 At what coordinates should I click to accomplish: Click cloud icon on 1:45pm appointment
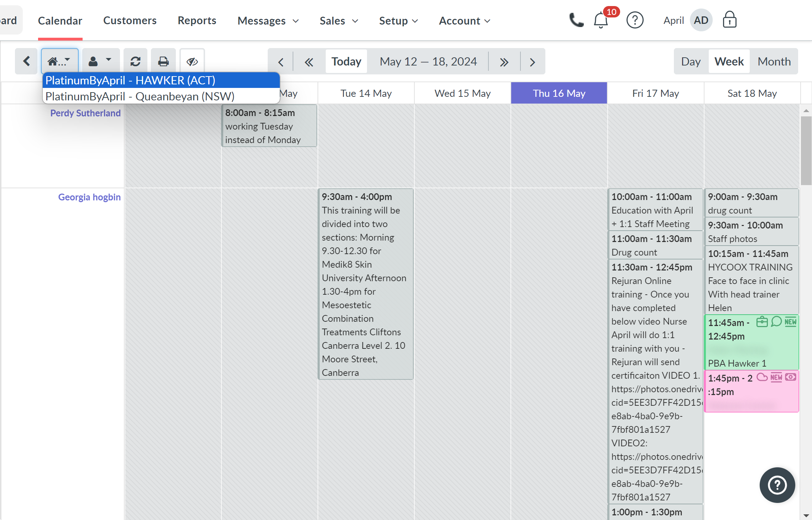click(762, 377)
